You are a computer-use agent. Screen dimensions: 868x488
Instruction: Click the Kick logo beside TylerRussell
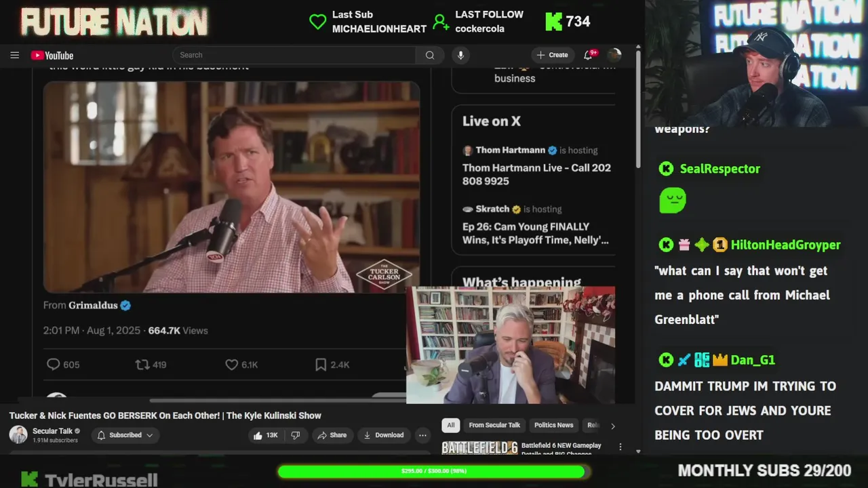[29, 479]
